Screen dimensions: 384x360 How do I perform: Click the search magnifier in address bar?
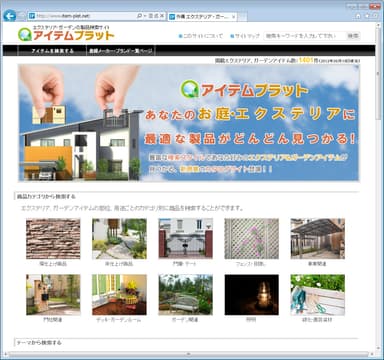tap(139, 16)
